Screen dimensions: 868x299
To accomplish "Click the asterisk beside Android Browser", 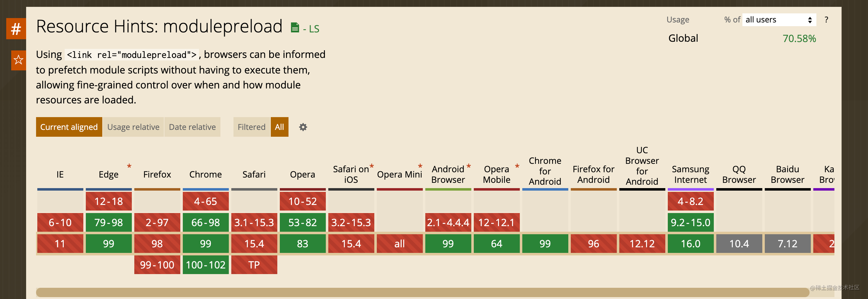I will click(469, 166).
